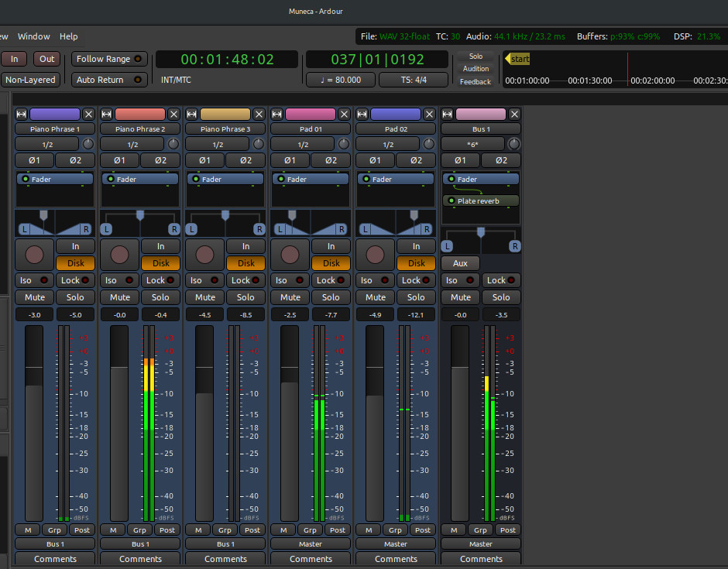728x569 pixels.
Task: Open the Help menu
Action: point(69,36)
